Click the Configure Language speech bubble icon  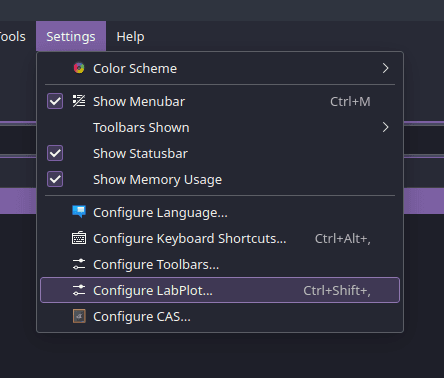coord(79,212)
